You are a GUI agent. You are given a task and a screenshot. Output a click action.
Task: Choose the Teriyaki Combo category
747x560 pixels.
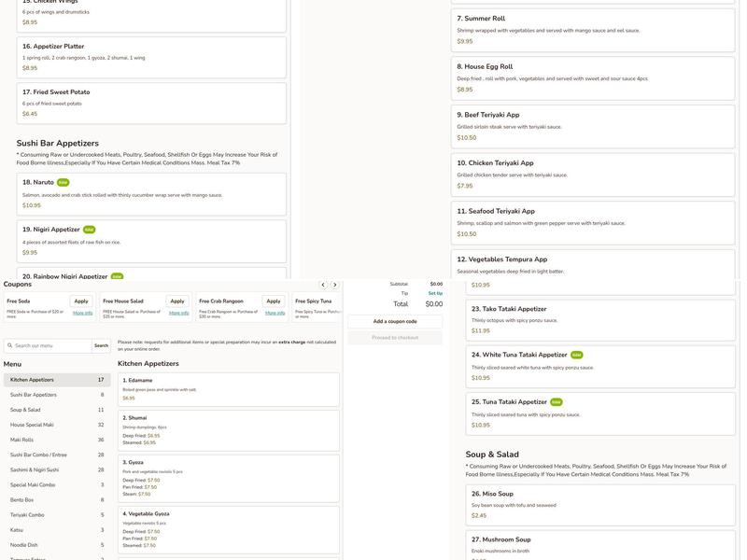click(27, 514)
